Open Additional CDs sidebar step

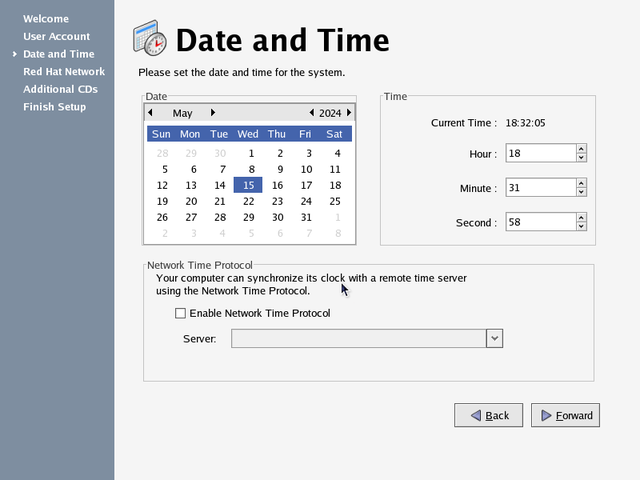60,89
